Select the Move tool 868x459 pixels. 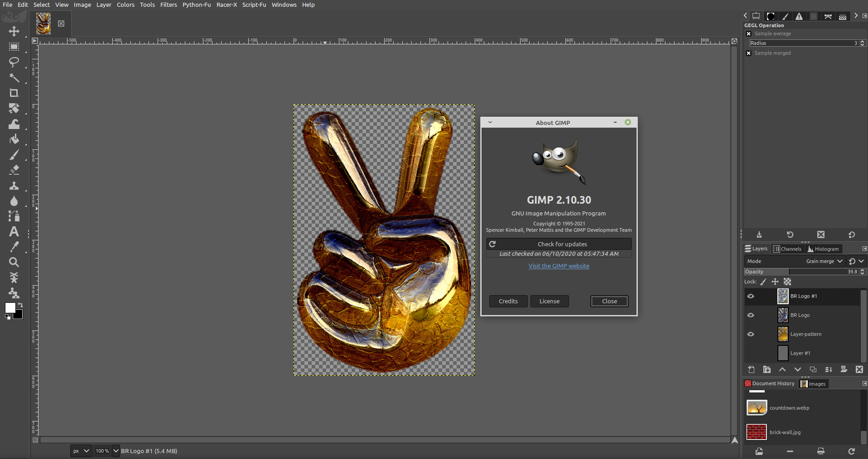(14, 31)
